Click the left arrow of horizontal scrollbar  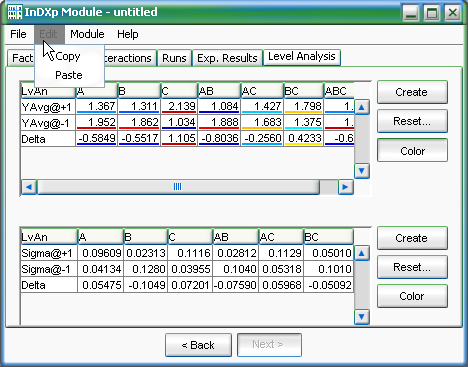coord(29,187)
